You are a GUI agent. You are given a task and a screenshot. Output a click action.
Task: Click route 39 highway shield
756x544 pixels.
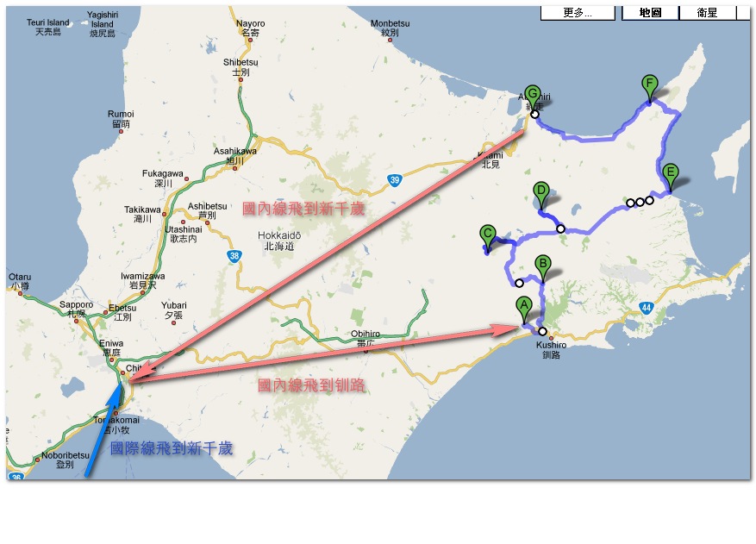[395, 180]
